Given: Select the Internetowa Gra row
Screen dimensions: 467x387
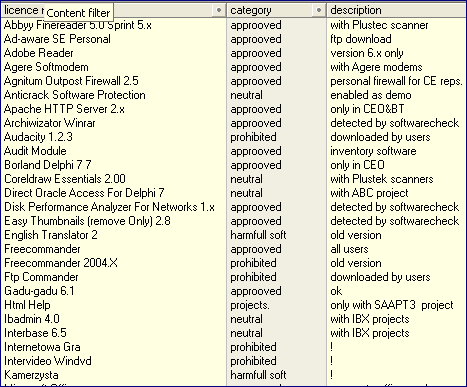Looking at the screenshot, I should pos(42,347).
